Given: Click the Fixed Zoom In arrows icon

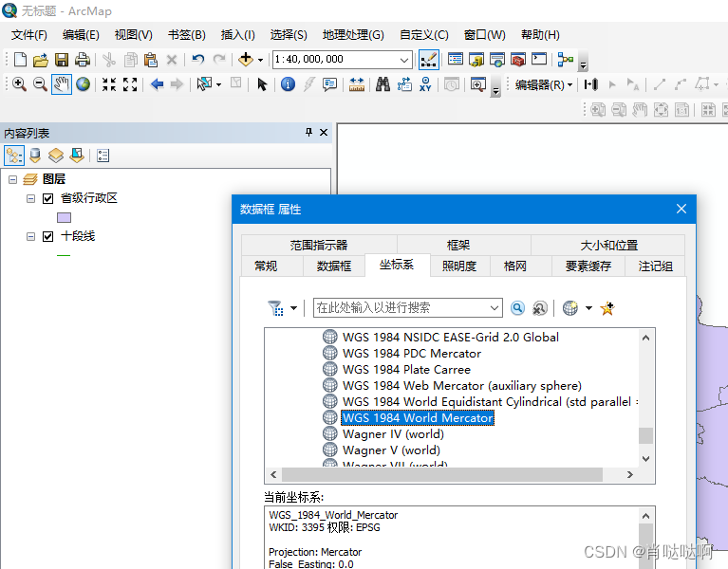Looking at the screenshot, I should tap(109, 84).
